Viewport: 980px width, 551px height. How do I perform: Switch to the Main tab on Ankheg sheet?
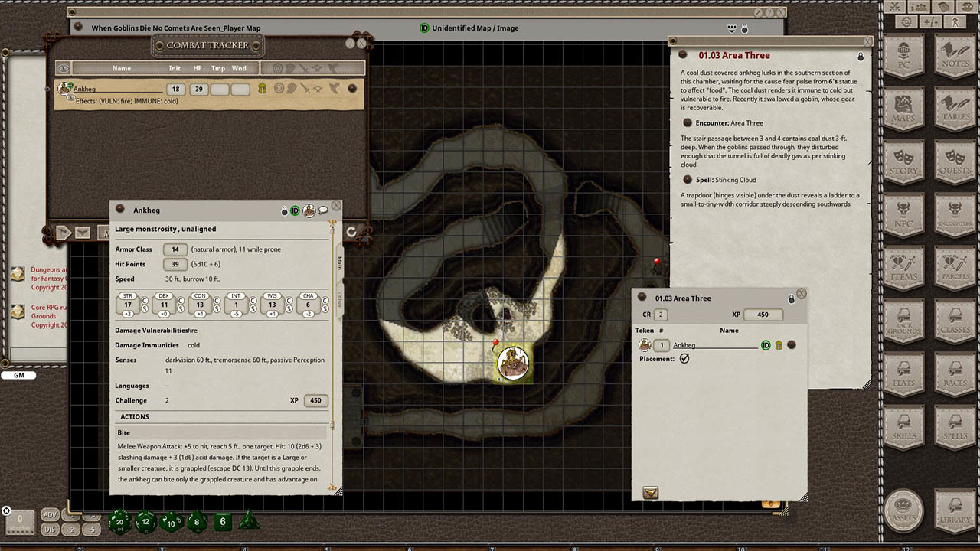(339, 263)
